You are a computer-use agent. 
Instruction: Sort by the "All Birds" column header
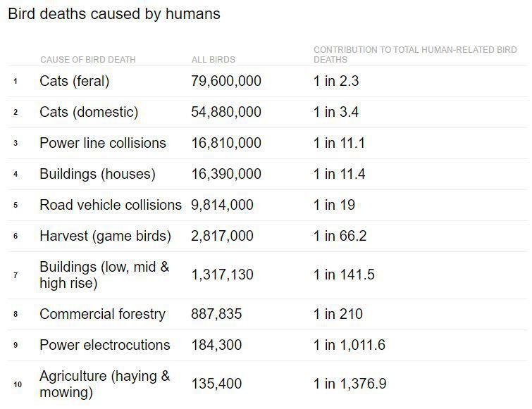point(214,60)
